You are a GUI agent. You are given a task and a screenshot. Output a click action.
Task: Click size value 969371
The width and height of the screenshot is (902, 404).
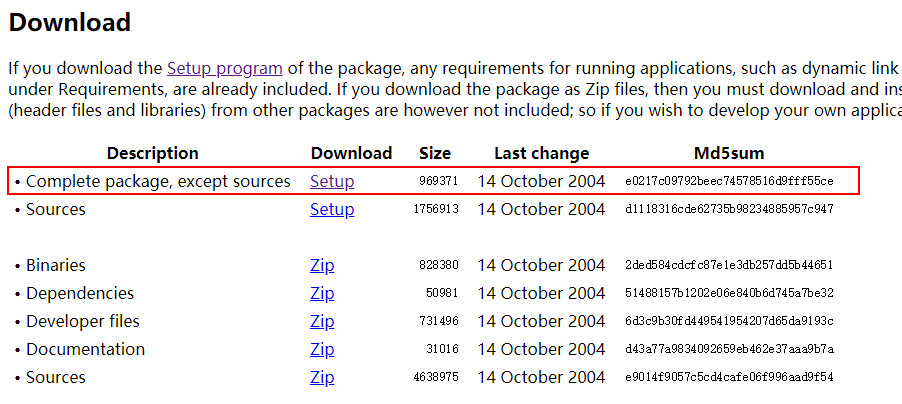439,181
